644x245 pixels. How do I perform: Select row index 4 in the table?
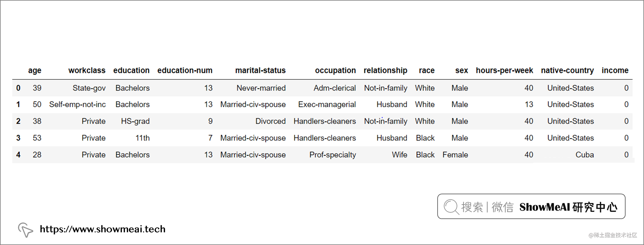tap(18, 155)
